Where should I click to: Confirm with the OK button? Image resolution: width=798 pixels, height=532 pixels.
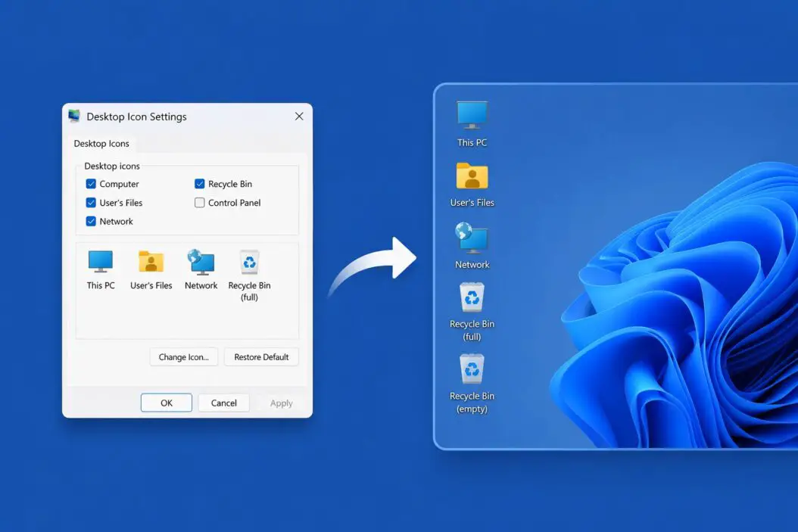(167, 403)
